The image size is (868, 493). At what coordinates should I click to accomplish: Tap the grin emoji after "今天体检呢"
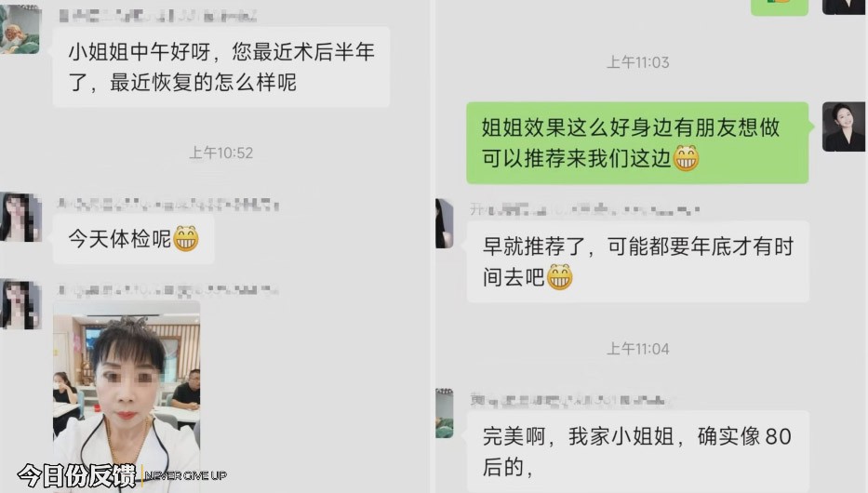click(x=186, y=238)
